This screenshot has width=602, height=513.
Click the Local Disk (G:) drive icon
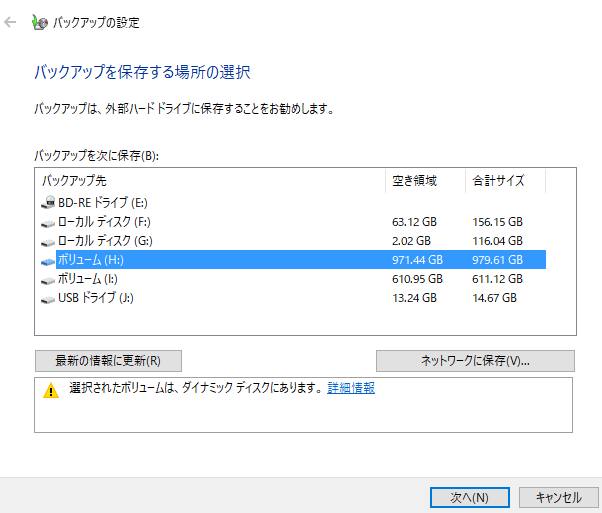click(x=49, y=241)
